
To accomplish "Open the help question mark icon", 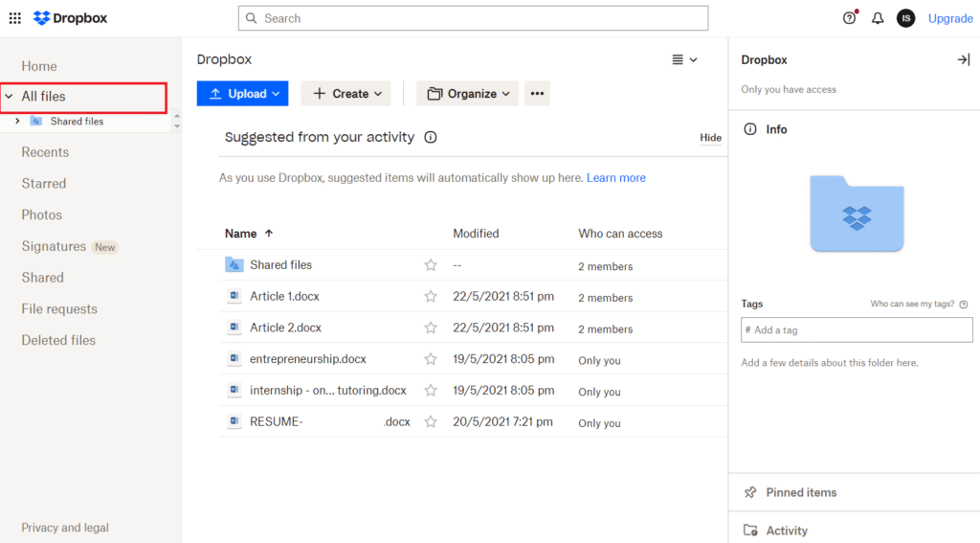I will pos(849,18).
